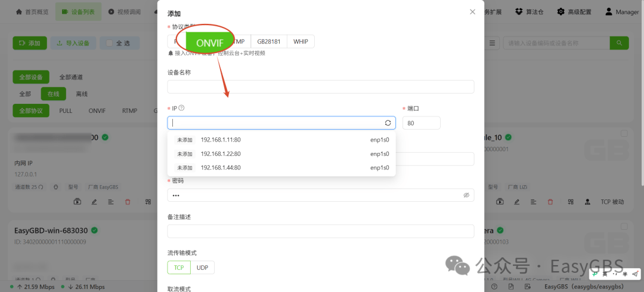644x292 pixels.
Task: Tick the 全选 checkbox
Action: click(109, 43)
